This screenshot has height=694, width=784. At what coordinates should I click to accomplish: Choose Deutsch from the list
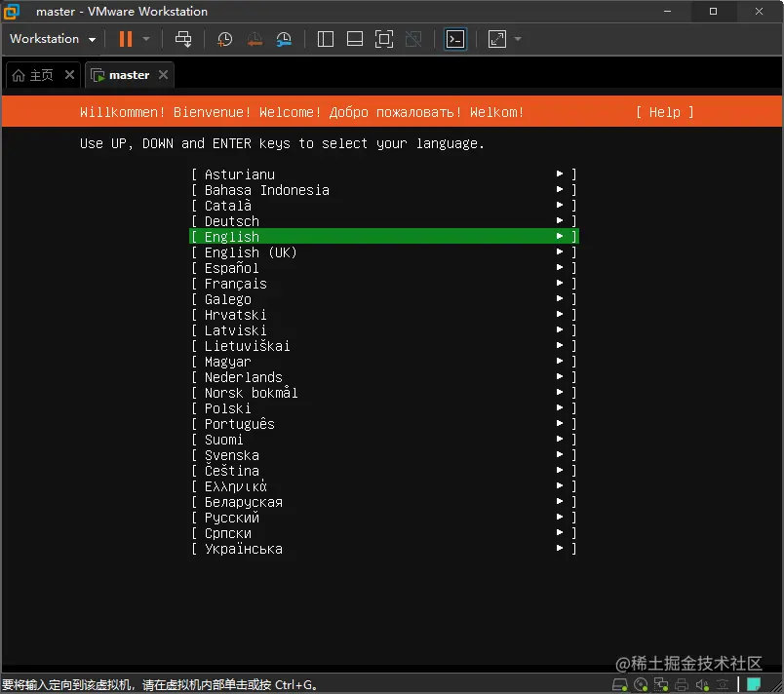[x=384, y=221]
